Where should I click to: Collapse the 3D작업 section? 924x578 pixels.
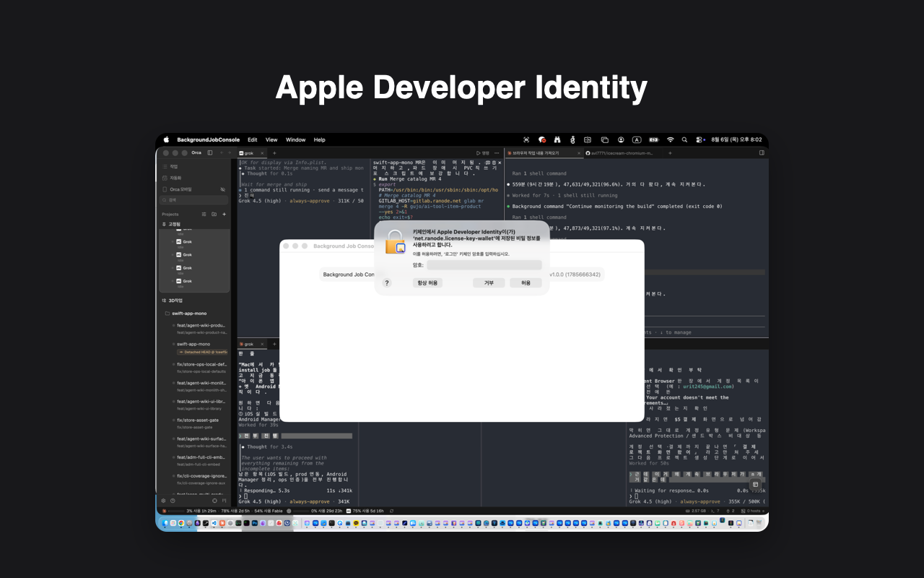tap(173, 301)
